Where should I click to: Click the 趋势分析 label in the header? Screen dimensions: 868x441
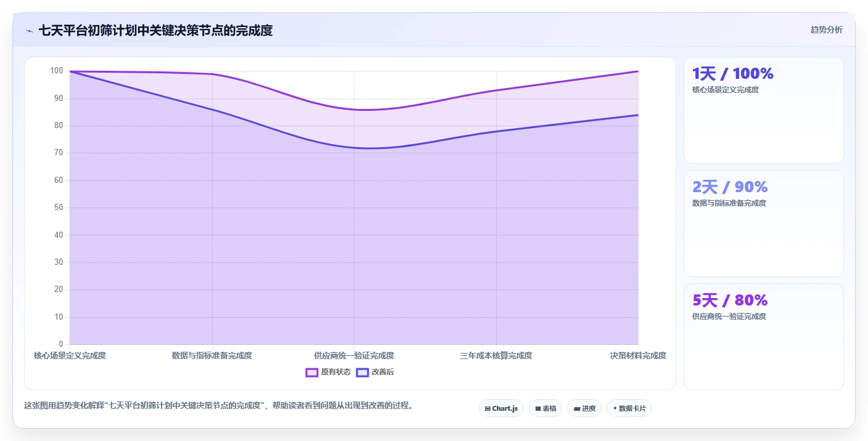click(827, 30)
